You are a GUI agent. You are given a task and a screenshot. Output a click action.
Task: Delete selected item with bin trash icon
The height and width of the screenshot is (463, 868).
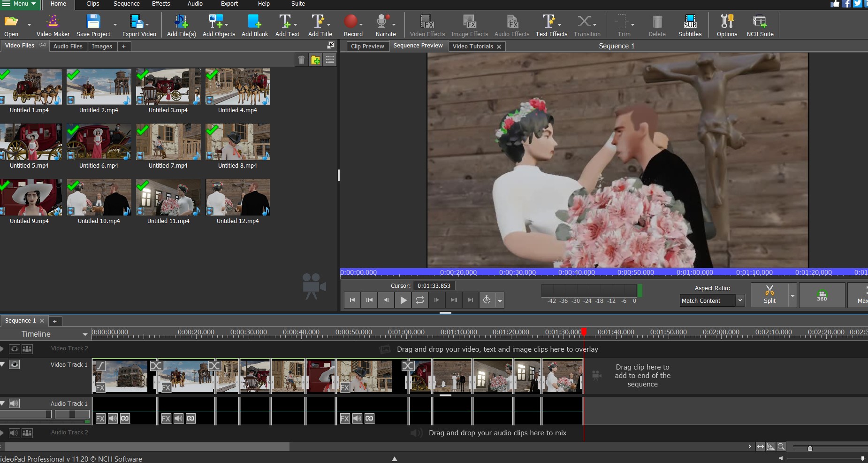(301, 60)
